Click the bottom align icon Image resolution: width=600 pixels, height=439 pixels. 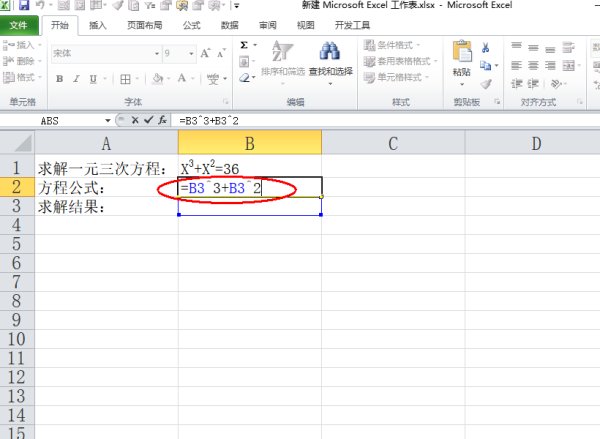[x=550, y=50]
